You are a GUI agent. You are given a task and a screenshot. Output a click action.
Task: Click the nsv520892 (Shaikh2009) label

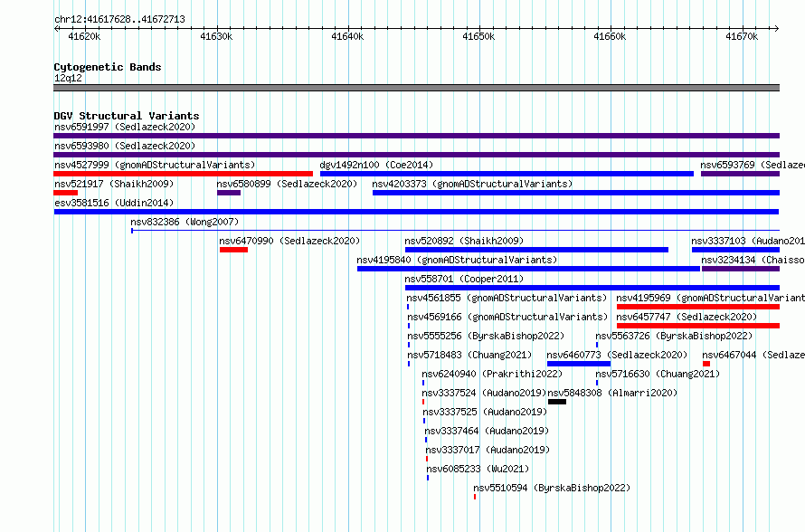coord(464,241)
